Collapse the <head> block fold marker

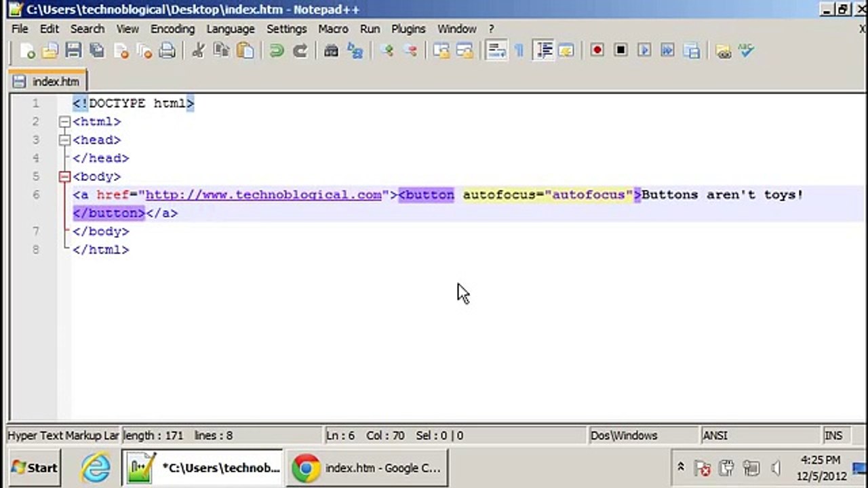coord(64,140)
